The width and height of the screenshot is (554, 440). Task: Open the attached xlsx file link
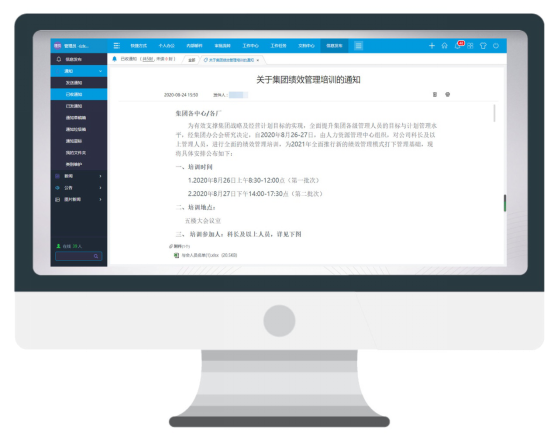point(209,255)
